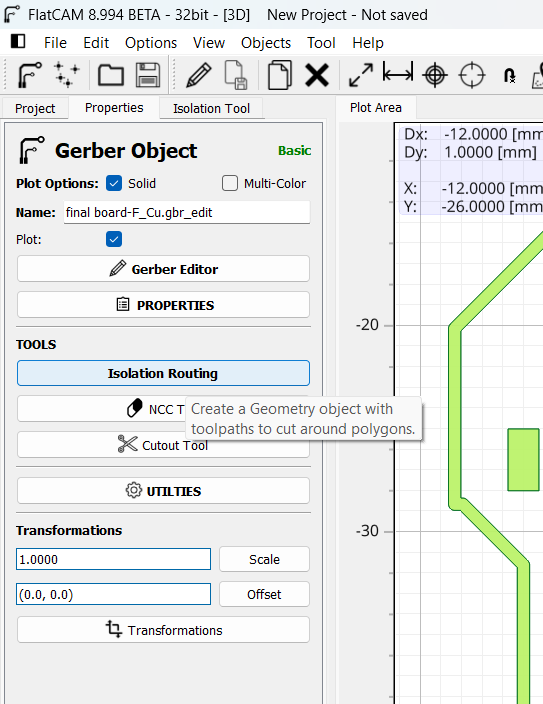
Task: Click the Copy object toolbar icon
Action: pos(279,75)
